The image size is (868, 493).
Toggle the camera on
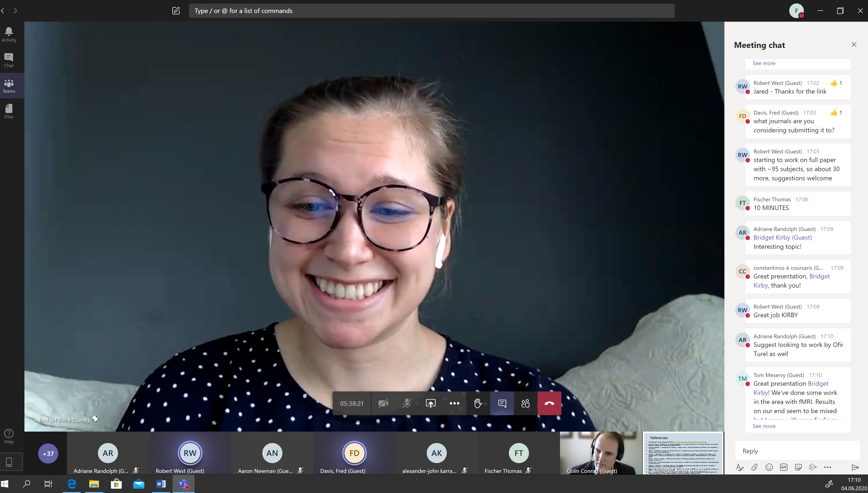[383, 403]
